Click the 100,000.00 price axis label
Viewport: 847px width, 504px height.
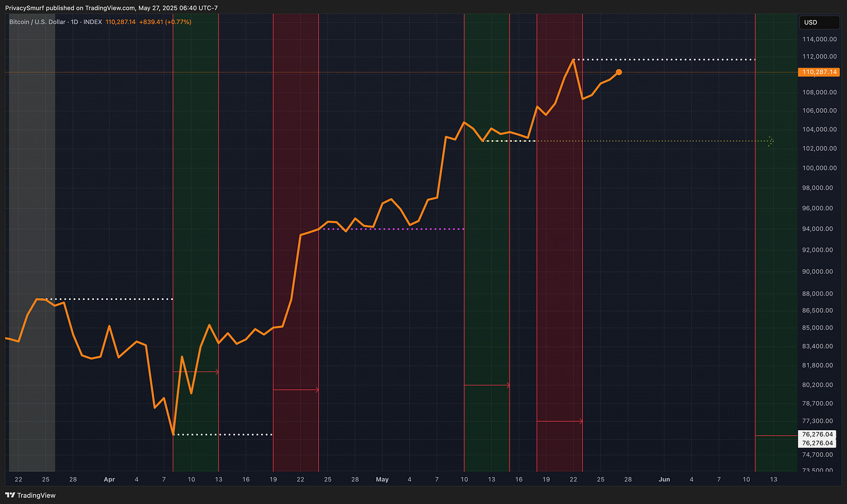coord(820,168)
